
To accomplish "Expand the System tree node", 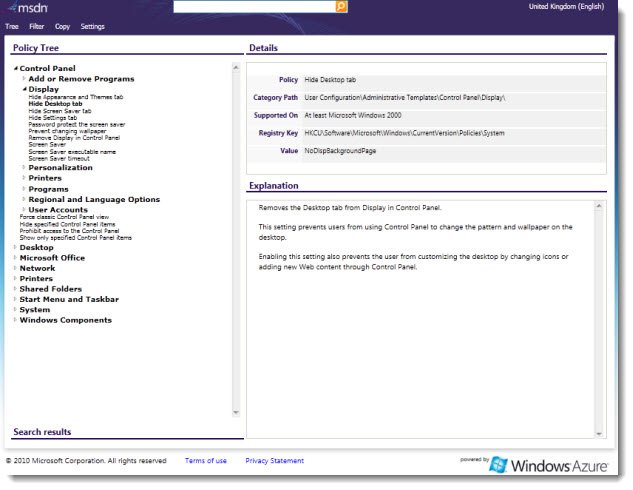I will pyautogui.click(x=15, y=310).
